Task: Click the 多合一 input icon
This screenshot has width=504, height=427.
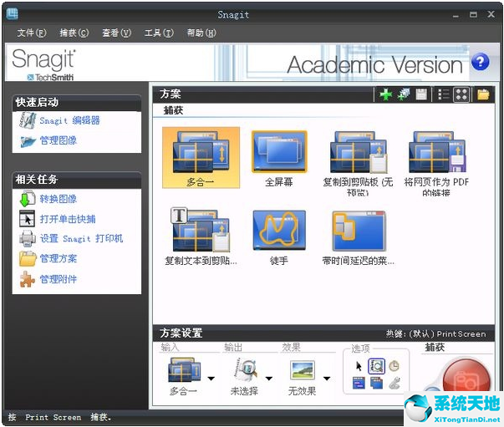Action: click(x=185, y=370)
